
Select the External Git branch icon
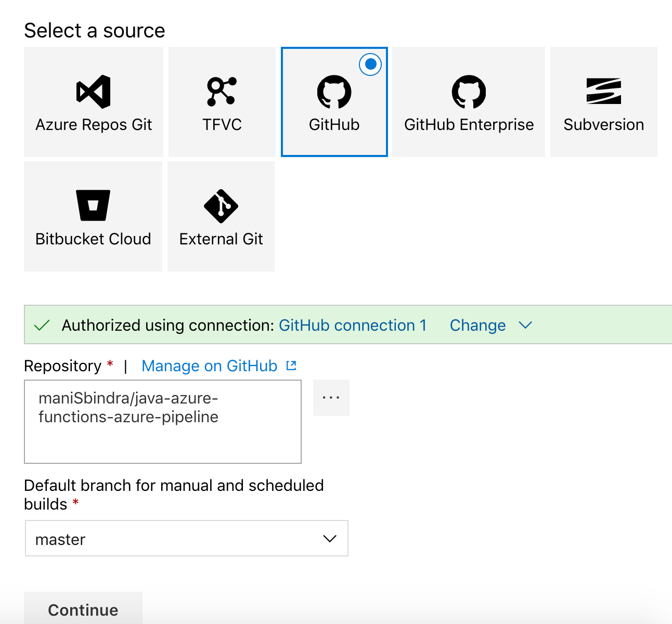pos(221,205)
